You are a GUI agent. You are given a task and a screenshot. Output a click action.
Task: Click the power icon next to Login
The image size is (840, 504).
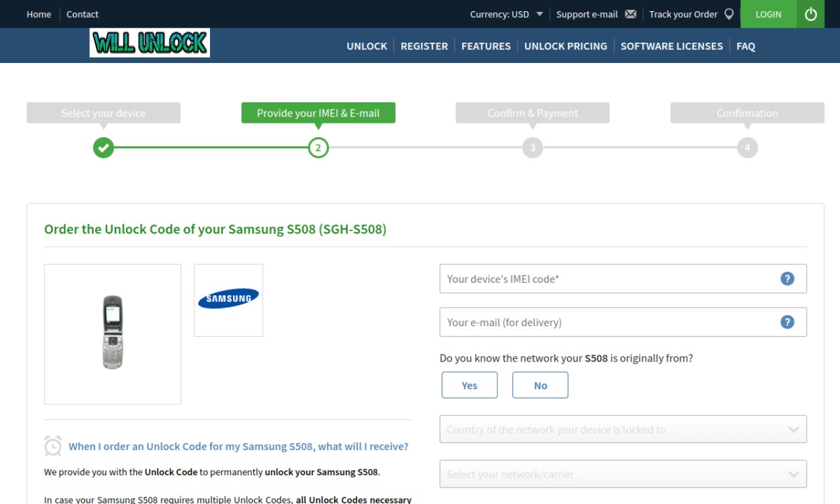pyautogui.click(x=811, y=14)
